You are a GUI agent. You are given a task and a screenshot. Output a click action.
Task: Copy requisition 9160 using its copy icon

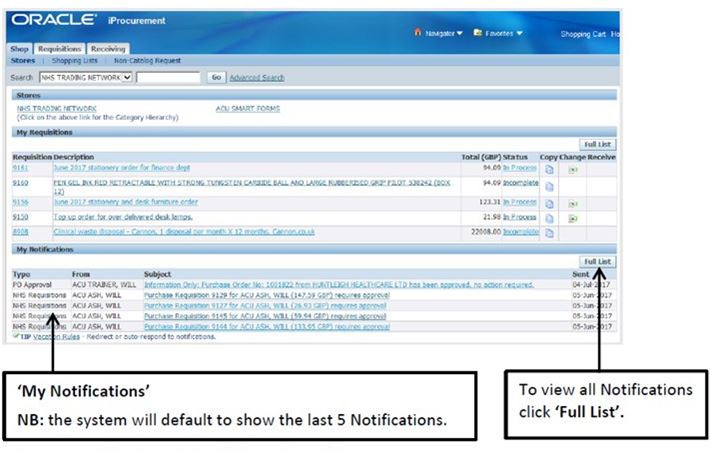[x=549, y=186]
